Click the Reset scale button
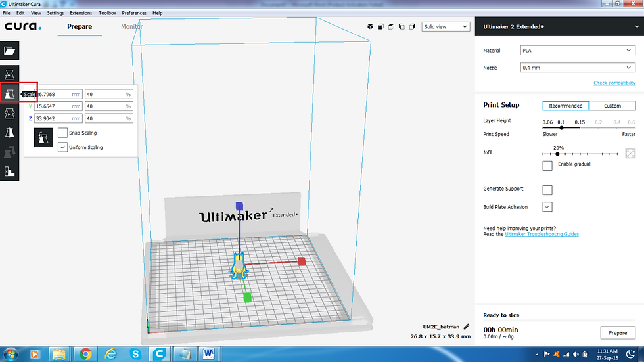The image size is (644, 362). [x=43, y=137]
